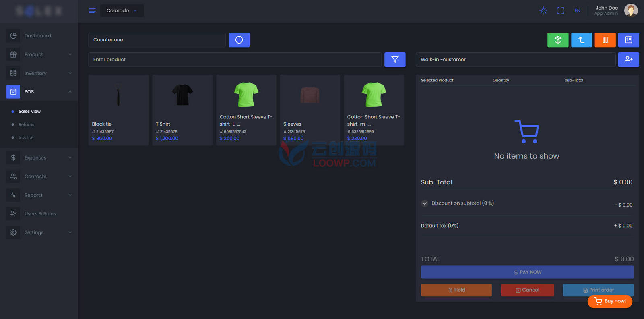Click the Cancel button

pos(527,290)
